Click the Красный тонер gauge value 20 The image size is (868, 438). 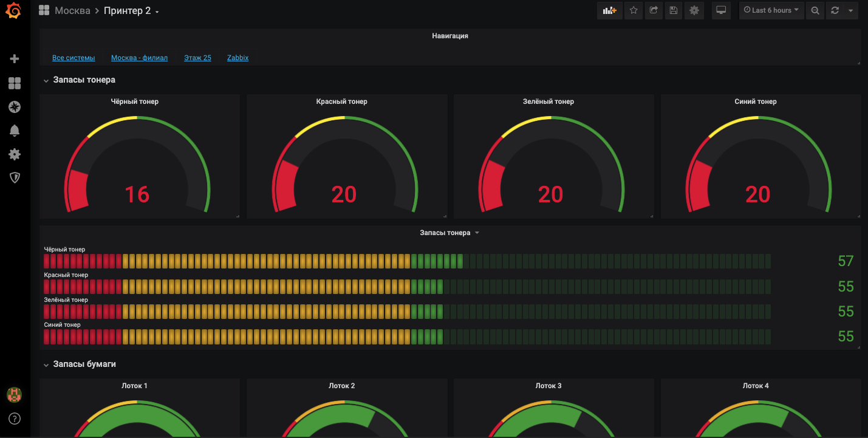pos(344,194)
